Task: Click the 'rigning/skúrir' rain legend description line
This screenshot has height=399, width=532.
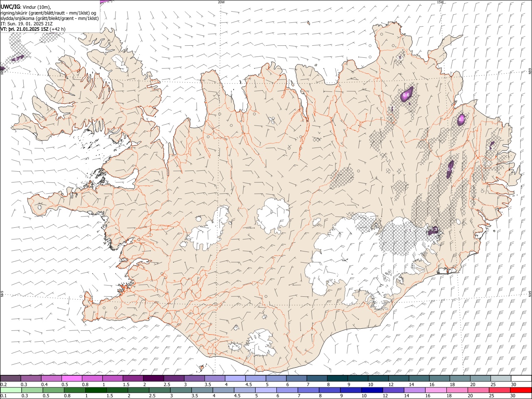Action: pyautogui.click(x=48, y=12)
